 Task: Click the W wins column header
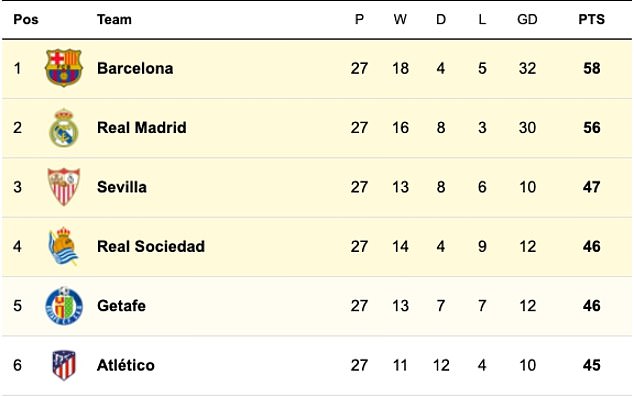tap(400, 19)
